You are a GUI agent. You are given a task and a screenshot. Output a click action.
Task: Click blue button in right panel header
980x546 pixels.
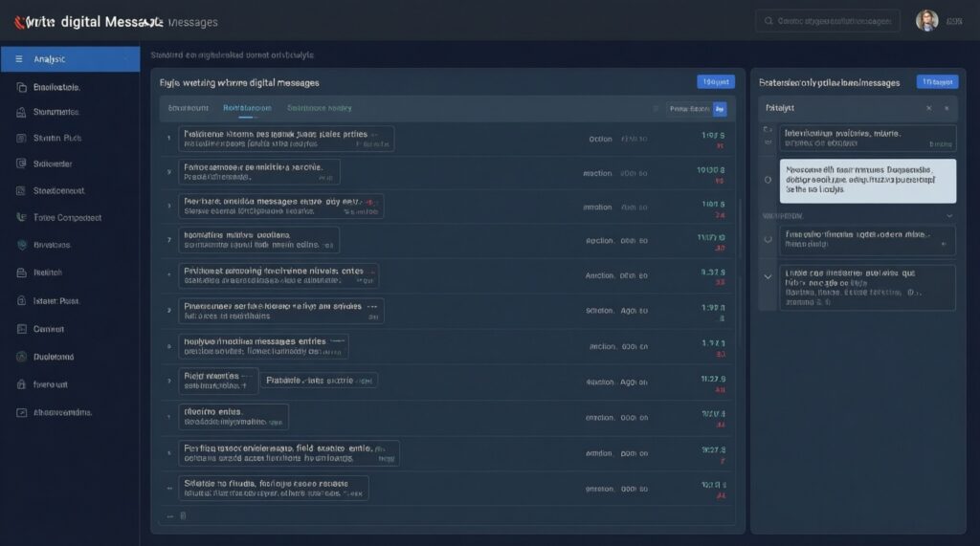pyautogui.click(x=937, y=82)
